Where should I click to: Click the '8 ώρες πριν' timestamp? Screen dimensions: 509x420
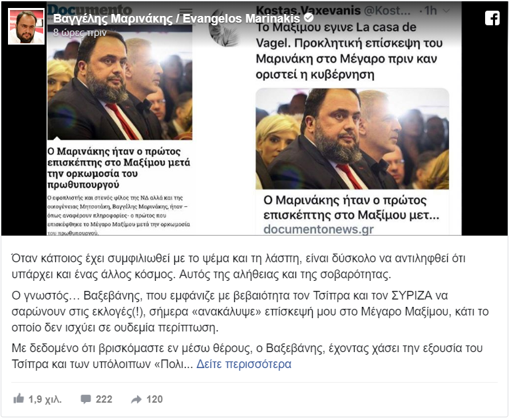(80, 33)
